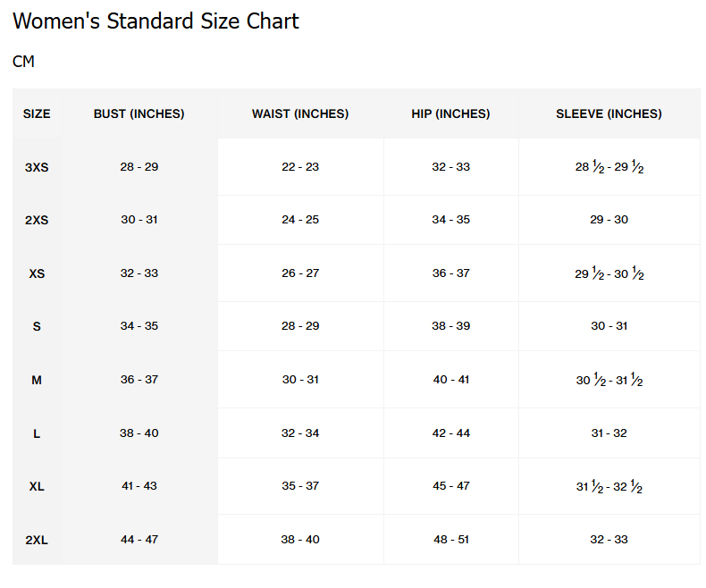The height and width of the screenshot is (588, 706).
Task: Select the 2XS size row label
Action: pyautogui.click(x=37, y=220)
